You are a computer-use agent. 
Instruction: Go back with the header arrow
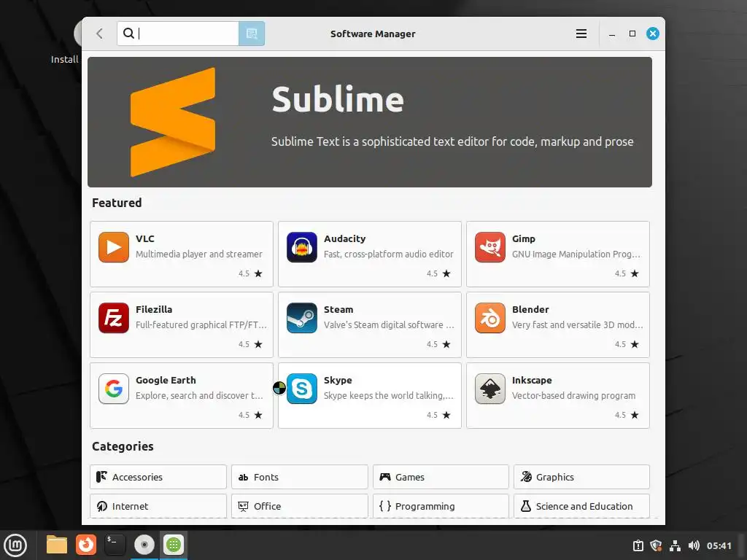tap(99, 34)
